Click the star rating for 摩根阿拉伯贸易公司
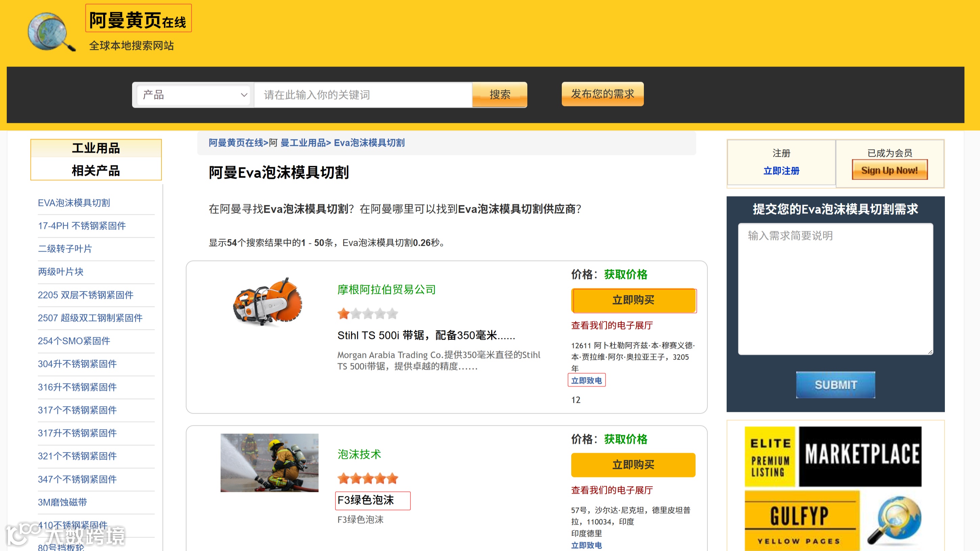980x551 pixels. click(367, 314)
